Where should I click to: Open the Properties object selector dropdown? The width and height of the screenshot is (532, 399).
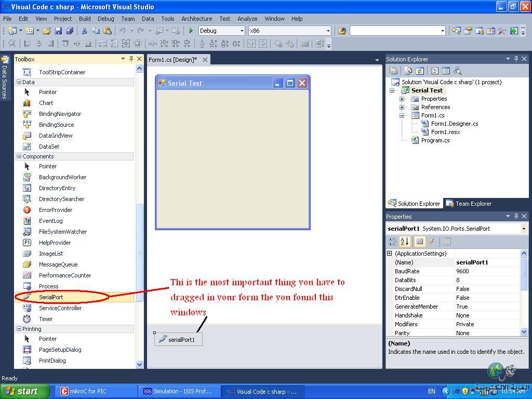(524, 229)
